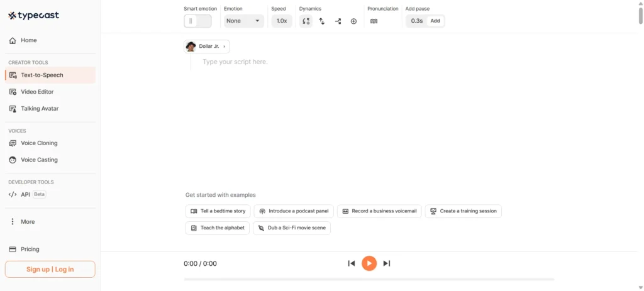Choose the 'Introduce a podcast panel' example
The image size is (644, 291).
coord(294,211)
